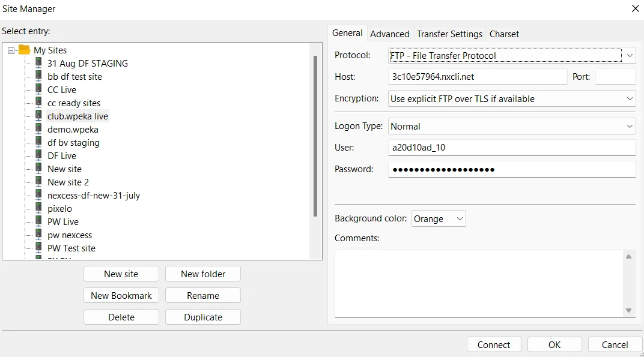Click server icon beside New site 2
Screen dimensions: 644x357
(x=38, y=181)
